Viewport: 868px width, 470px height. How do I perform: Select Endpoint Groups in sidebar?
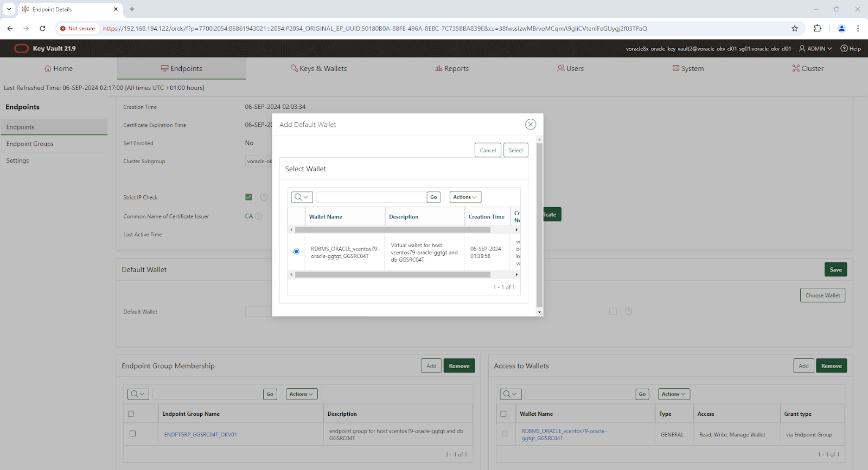[54, 144]
